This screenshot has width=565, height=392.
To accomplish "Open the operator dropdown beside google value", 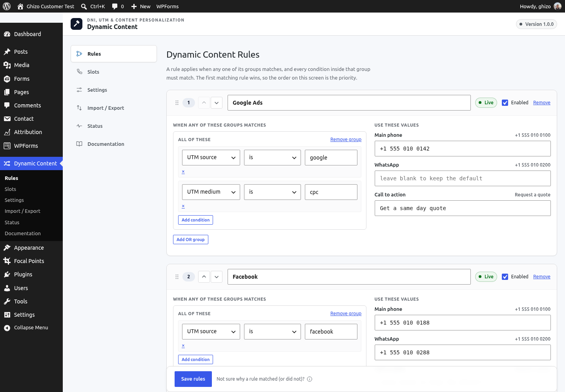I will (272, 158).
